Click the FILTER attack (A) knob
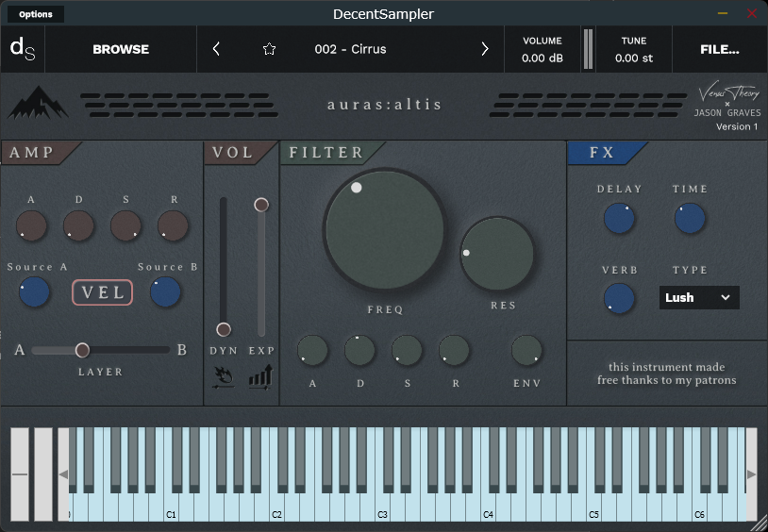 [312, 350]
